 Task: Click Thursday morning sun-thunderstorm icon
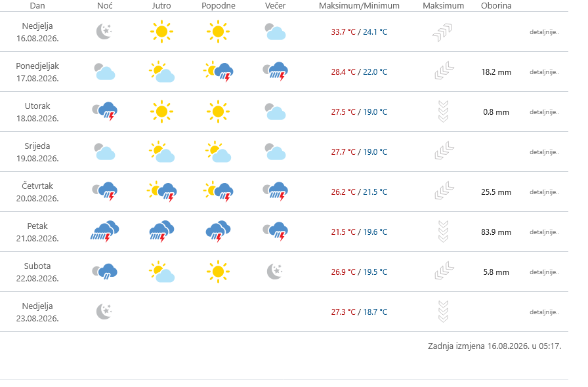tap(161, 192)
